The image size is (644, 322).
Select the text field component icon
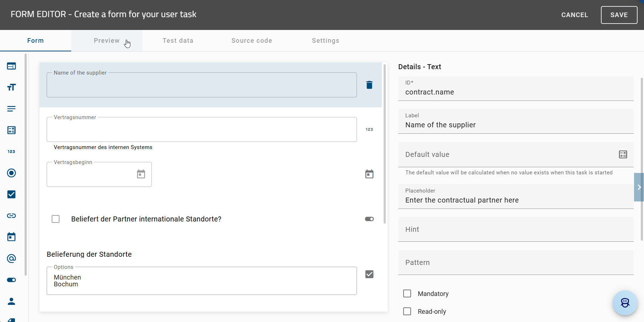[11, 66]
